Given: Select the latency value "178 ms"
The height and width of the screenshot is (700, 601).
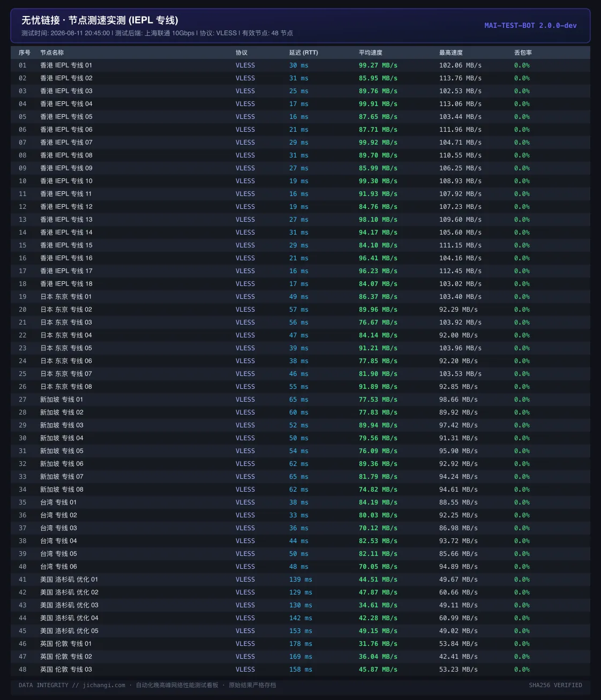Looking at the screenshot, I should 300,644.
